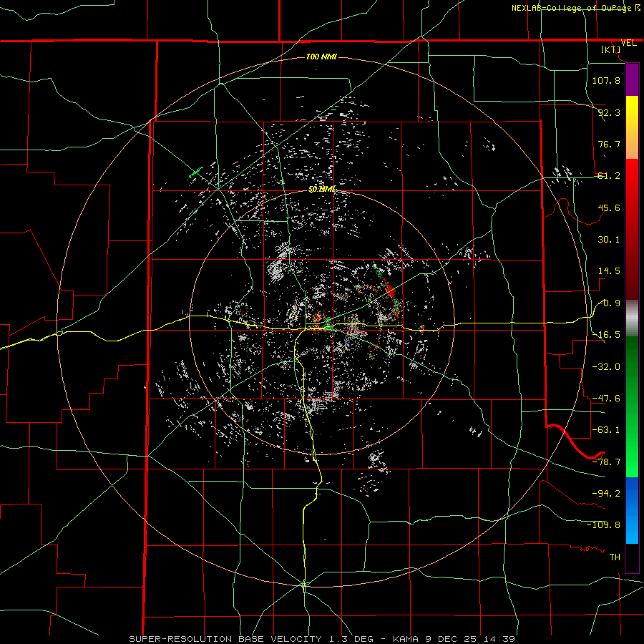
Task: Select the 30.1 velocity scale label
Action: 608,240
